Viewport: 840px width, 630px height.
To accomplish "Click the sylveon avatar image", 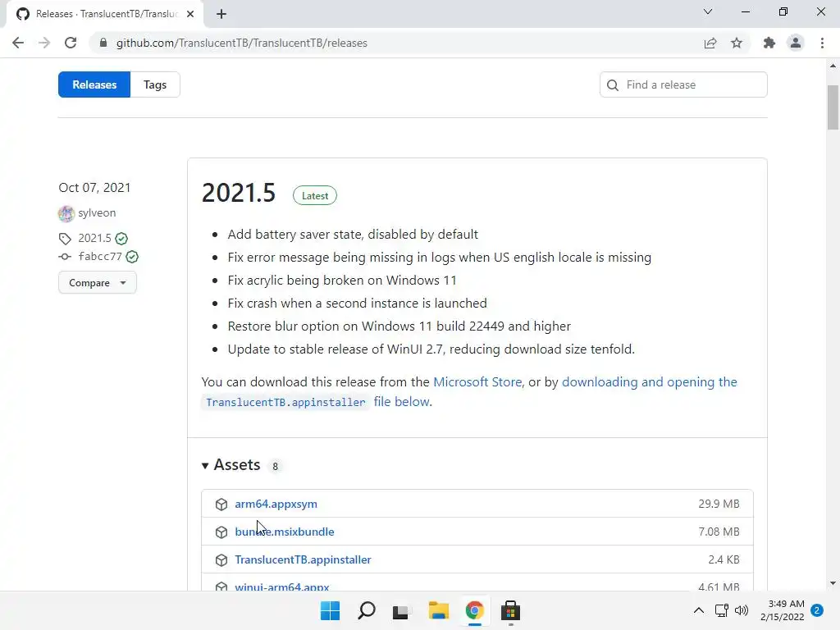I will pyautogui.click(x=66, y=213).
